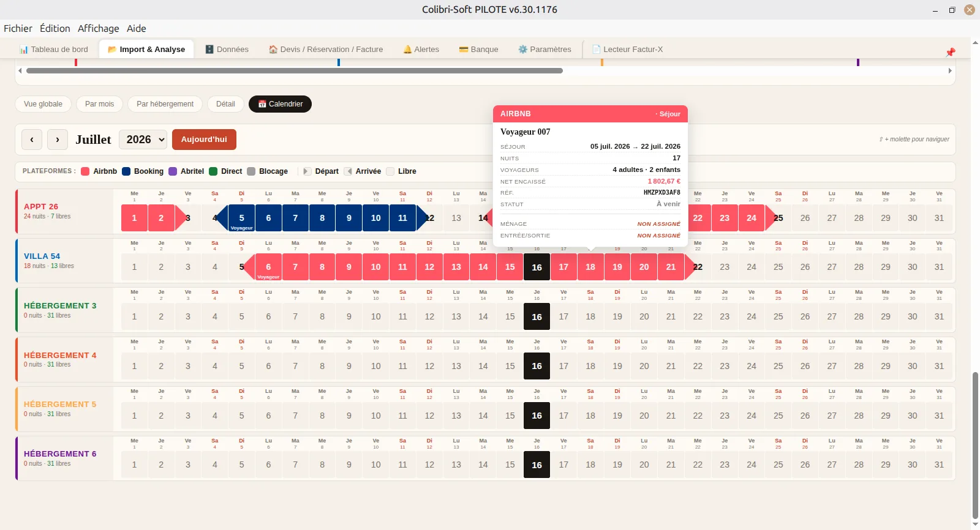Click the Direct platform color swatch
Screen dimensions: 980x530
pyautogui.click(x=213, y=171)
